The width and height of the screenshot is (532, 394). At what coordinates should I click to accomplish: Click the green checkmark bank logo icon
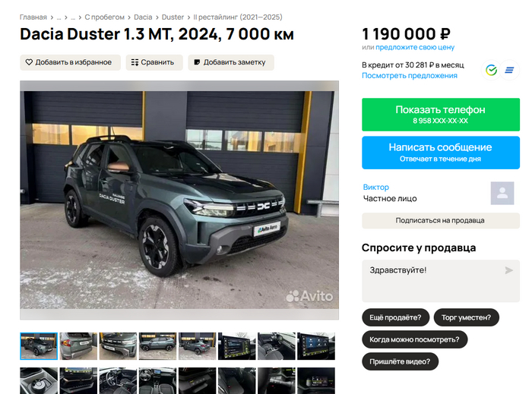pyautogui.click(x=491, y=70)
